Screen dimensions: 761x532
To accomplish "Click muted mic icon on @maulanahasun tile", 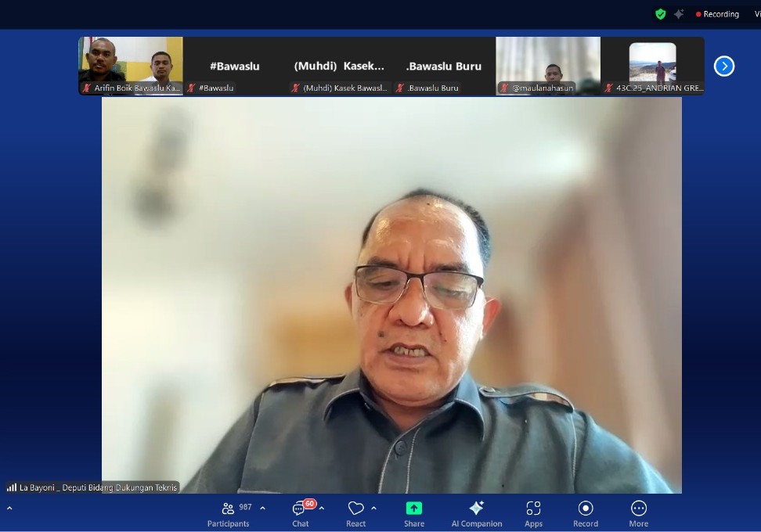I will pyautogui.click(x=505, y=88).
